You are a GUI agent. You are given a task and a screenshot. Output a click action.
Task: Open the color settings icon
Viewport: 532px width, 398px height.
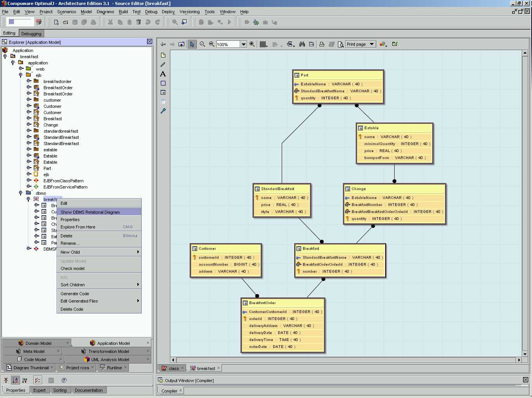tap(383, 44)
